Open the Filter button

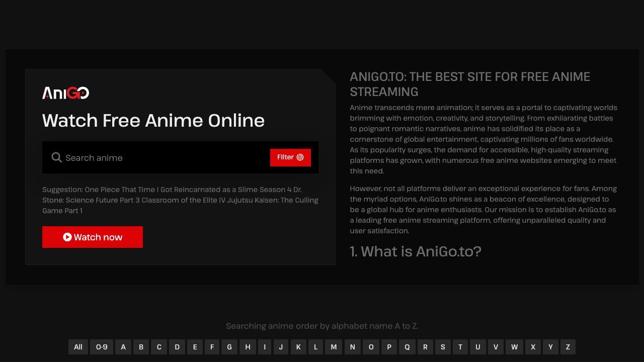tap(290, 157)
